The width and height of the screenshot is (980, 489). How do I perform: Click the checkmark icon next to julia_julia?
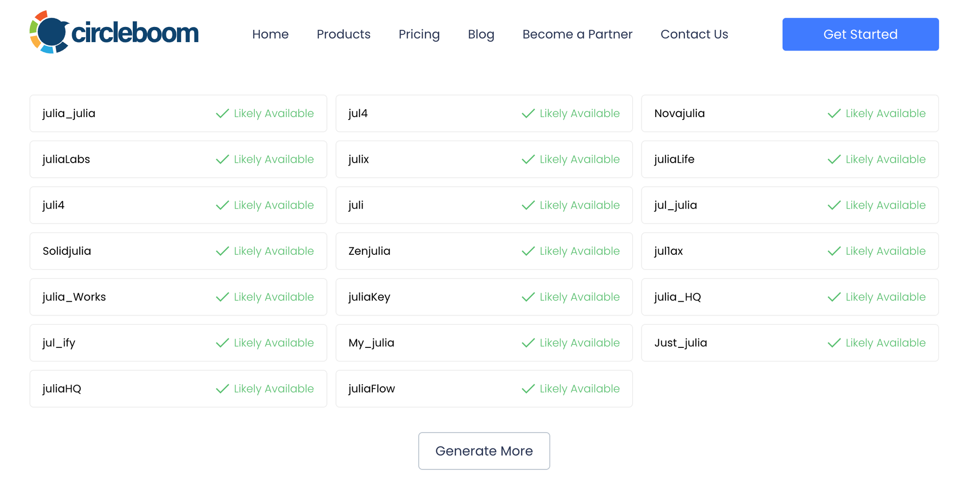click(x=222, y=114)
